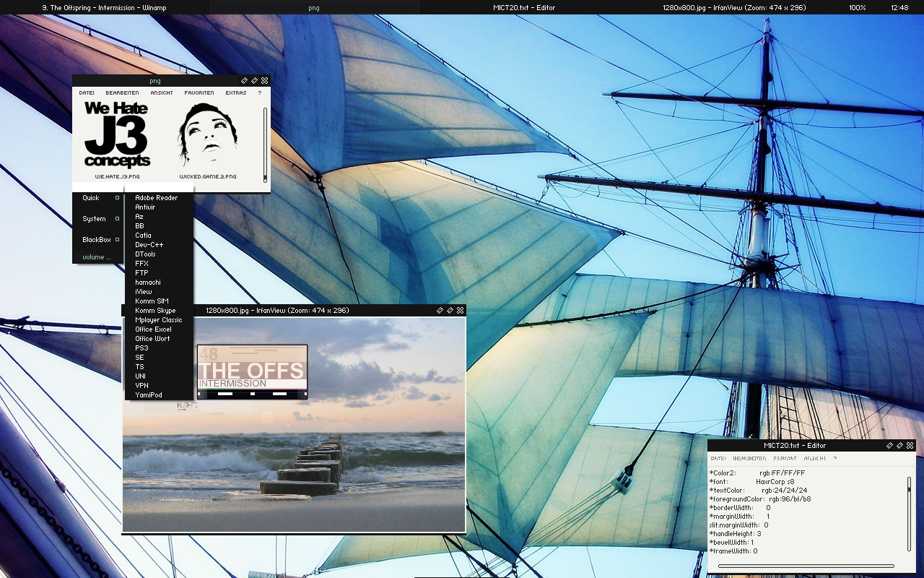This screenshot has width=924, height=578.
Task: Expand the Quick submenu entry
Action: 98,198
